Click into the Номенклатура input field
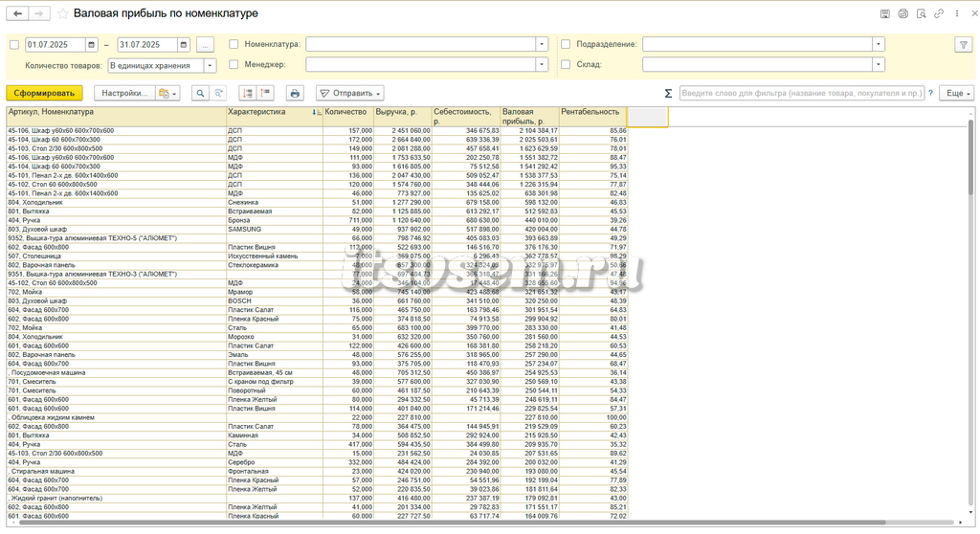 tap(421, 44)
